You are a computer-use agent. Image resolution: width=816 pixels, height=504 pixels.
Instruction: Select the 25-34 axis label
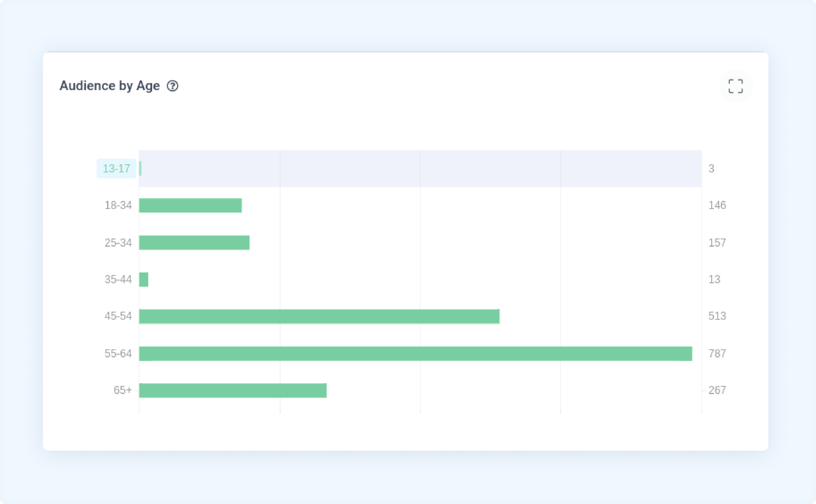click(x=118, y=243)
